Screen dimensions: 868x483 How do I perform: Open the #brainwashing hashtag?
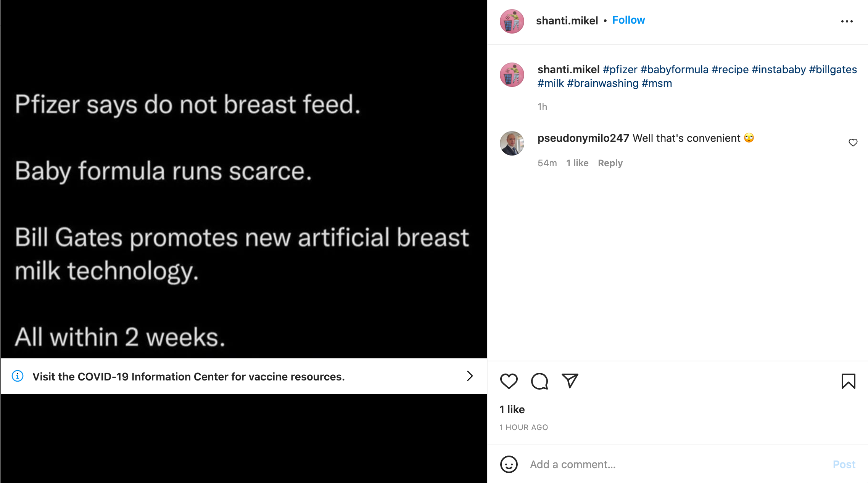click(x=602, y=83)
